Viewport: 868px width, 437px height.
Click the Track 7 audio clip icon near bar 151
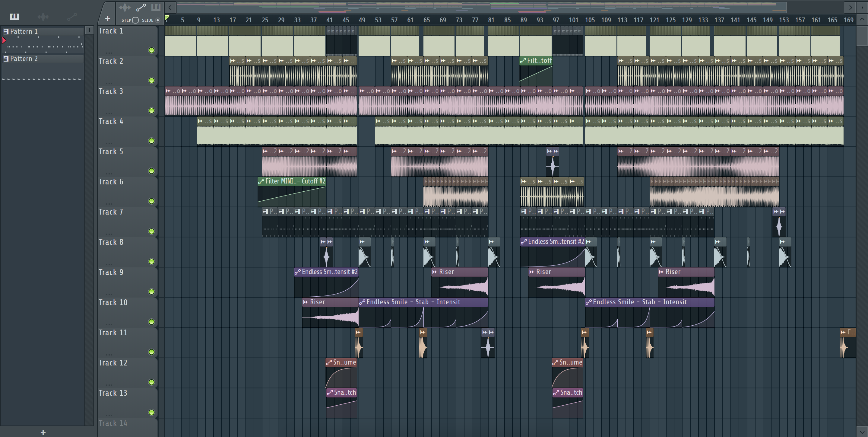click(x=776, y=212)
